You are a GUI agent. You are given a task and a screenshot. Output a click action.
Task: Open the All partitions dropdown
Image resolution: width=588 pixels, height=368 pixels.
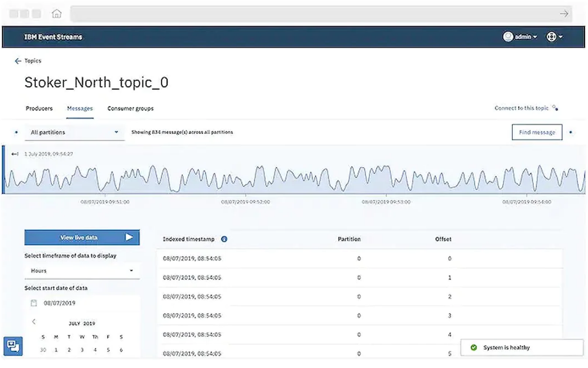point(75,132)
